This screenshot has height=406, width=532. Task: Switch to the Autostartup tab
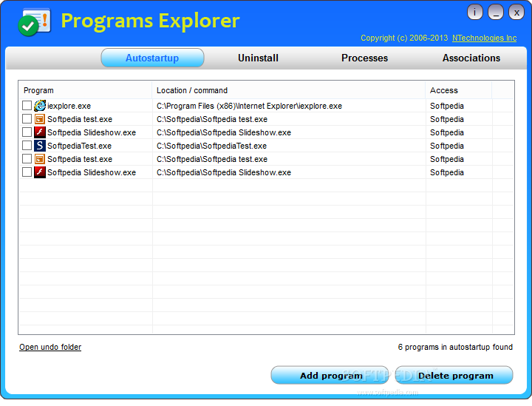pos(152,58)
